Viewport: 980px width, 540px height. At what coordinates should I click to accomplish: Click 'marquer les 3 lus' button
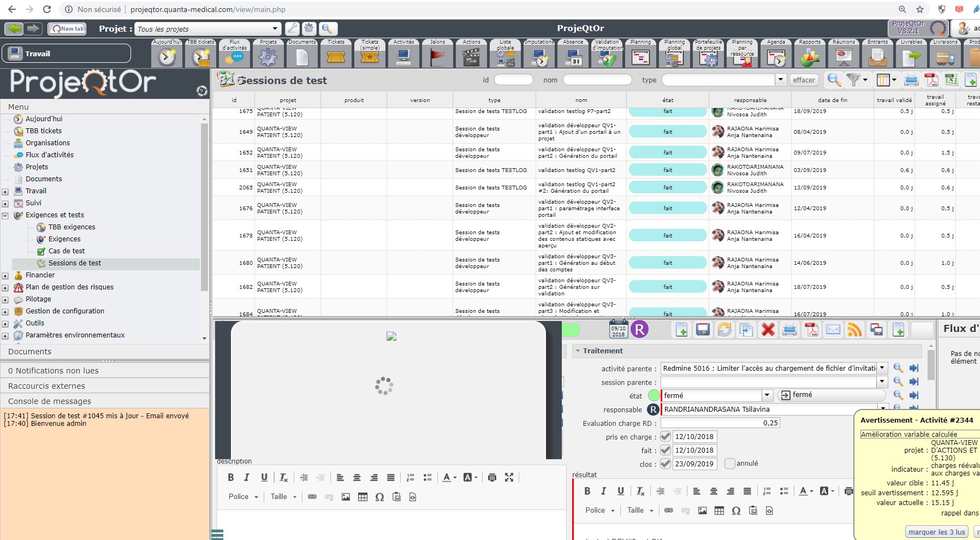936,532
